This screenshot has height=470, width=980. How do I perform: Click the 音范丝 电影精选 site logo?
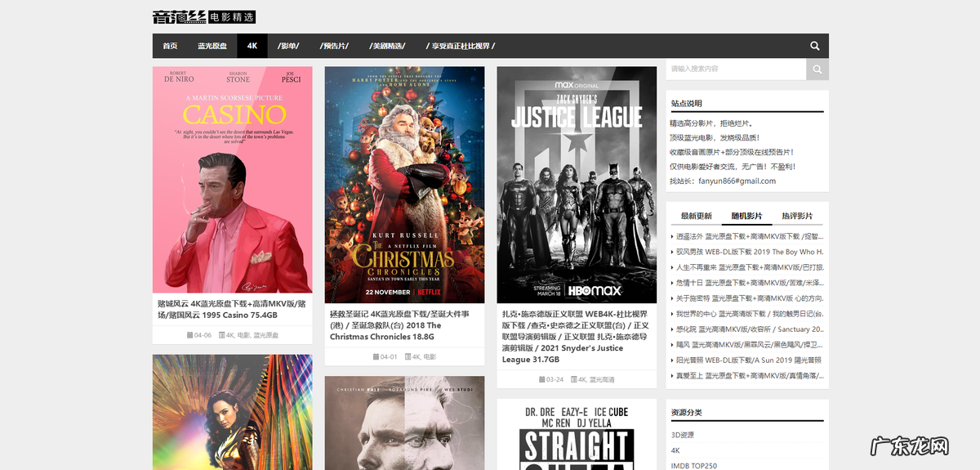pyautogui.click(x=203, y=16)
